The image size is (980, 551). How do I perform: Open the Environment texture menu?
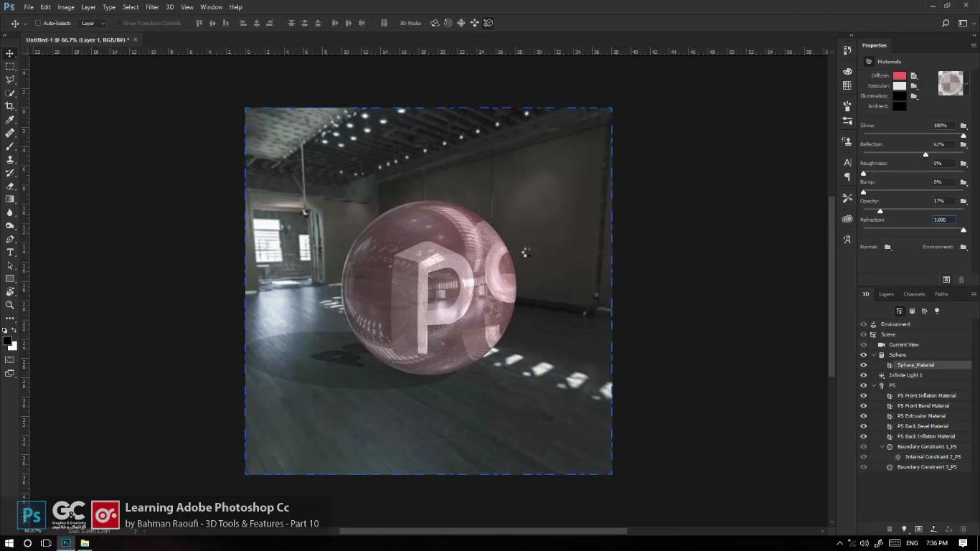[x=963, y=247]
